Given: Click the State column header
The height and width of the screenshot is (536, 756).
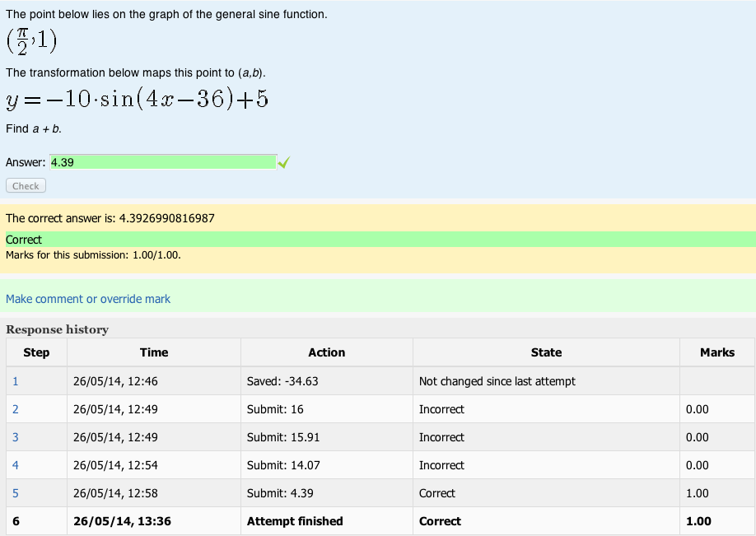Looking at the screenshot, I should coord(546,352).
